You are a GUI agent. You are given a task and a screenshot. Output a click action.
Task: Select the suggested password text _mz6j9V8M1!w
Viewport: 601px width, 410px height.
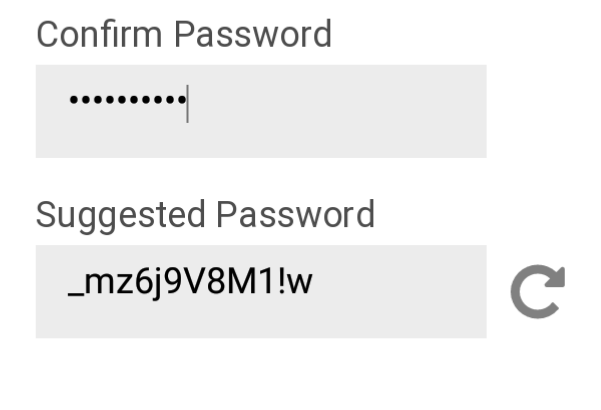tap(190, 284)
